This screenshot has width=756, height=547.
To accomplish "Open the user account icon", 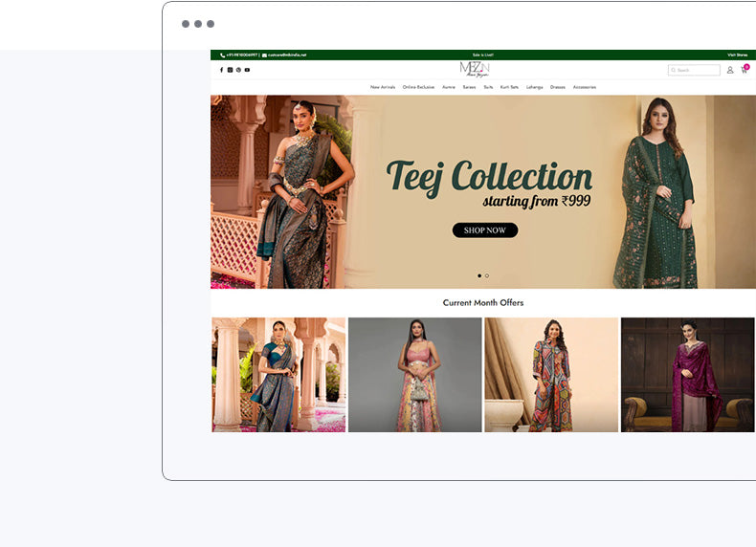I will coord(730,70).
